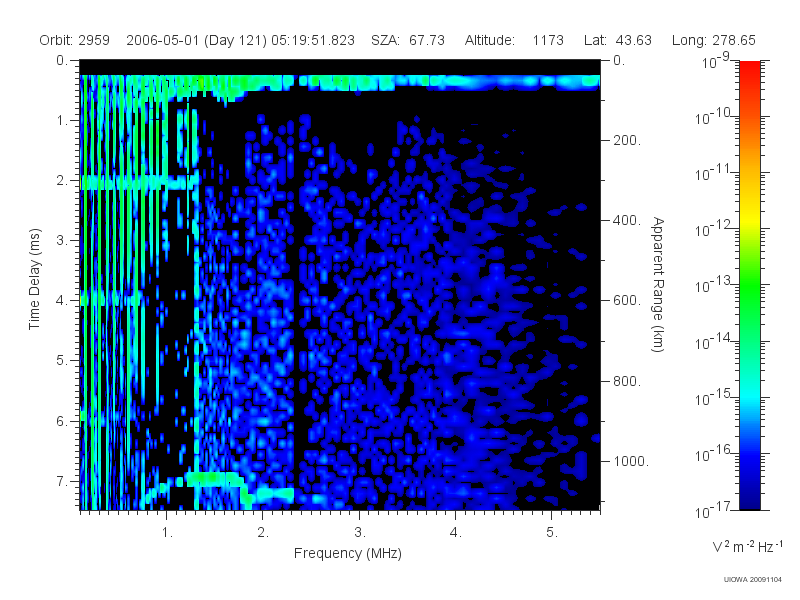800x600 pixels.
Task: Click the Apparent Range (km) axis label
Action: tap(658, 284)
